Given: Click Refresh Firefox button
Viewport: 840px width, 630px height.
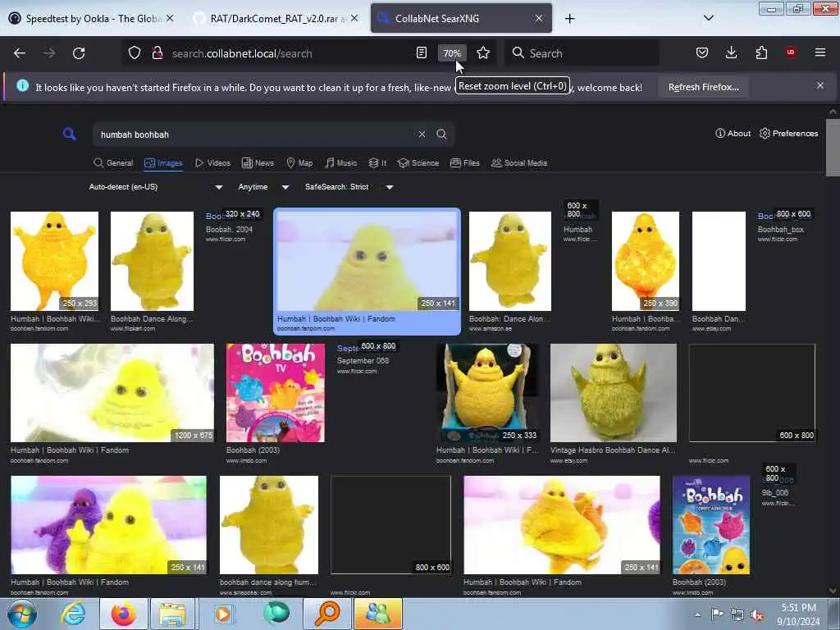Looking at the screenshot, I should (703, 87).
